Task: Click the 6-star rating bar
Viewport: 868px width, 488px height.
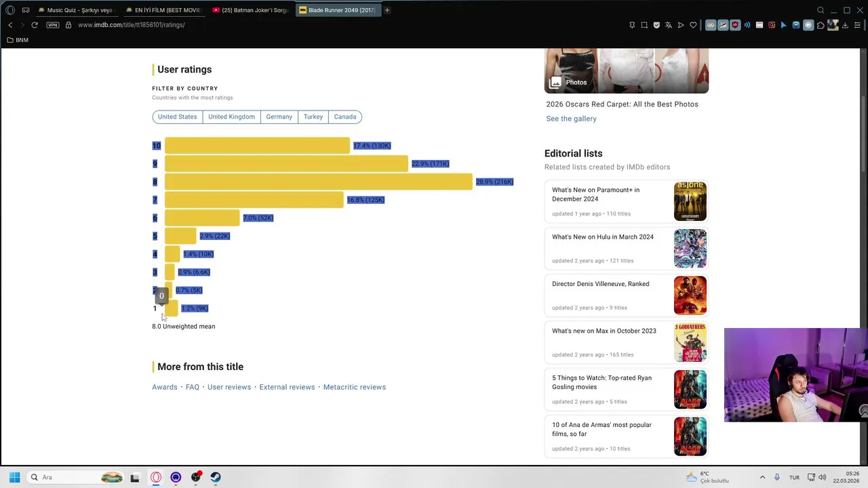Action: pyautogui.click(x=201, y=218)
